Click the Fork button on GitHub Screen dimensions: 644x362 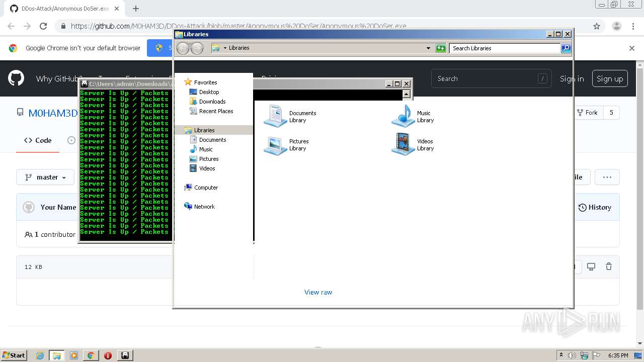[x=587, y=113]
